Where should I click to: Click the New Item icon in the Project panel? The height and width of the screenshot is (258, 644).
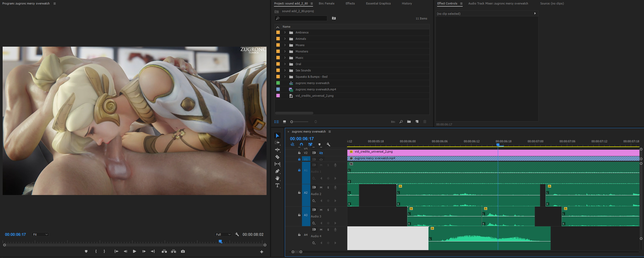point(417,121)
